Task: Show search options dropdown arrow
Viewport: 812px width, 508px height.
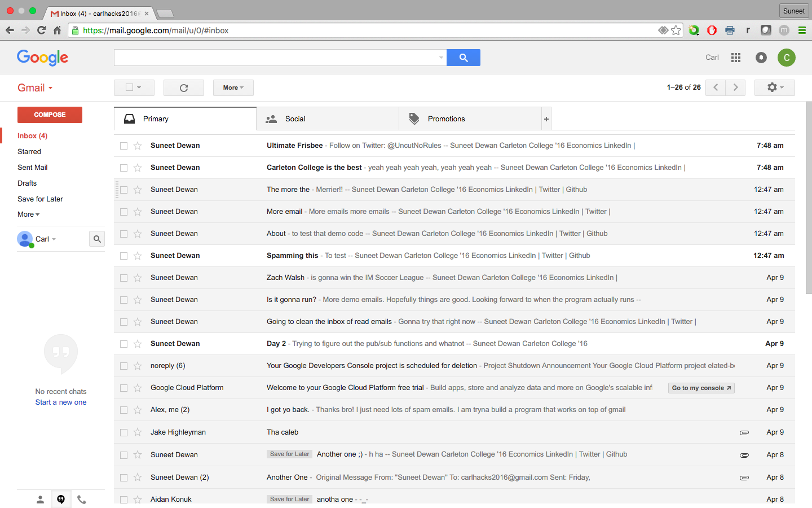Action: 441,58
